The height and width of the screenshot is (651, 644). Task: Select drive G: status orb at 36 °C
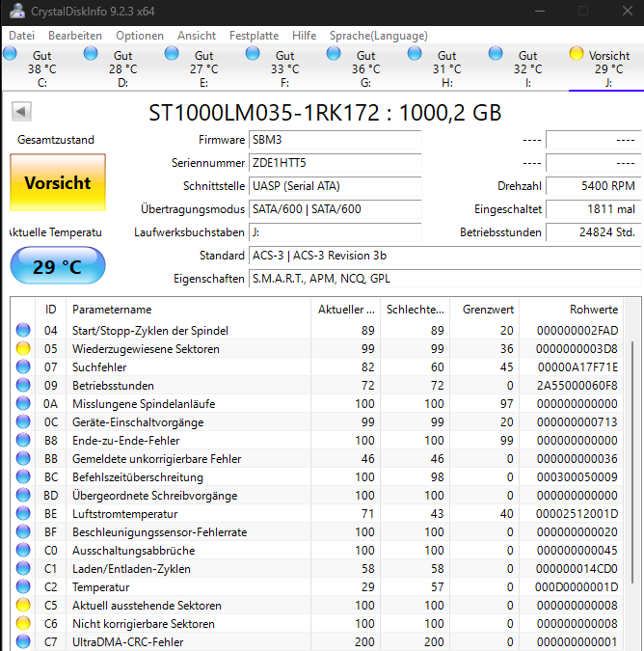(334, 54)
